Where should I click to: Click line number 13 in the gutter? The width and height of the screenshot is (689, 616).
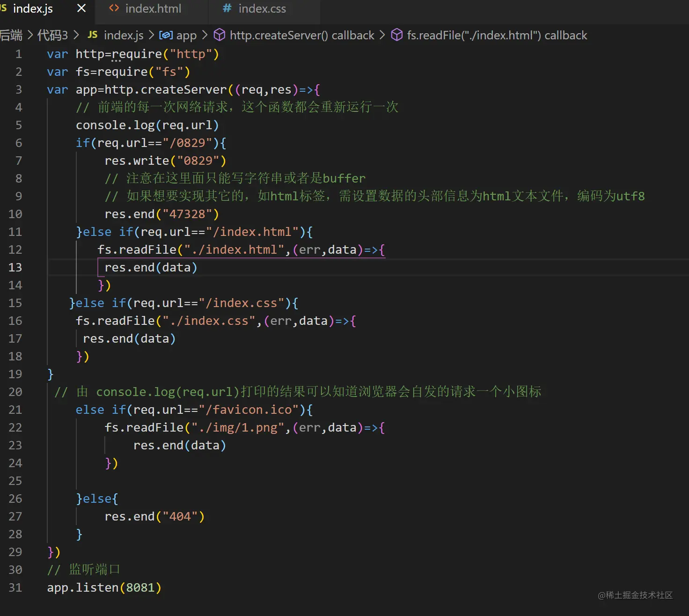[15, 267]
